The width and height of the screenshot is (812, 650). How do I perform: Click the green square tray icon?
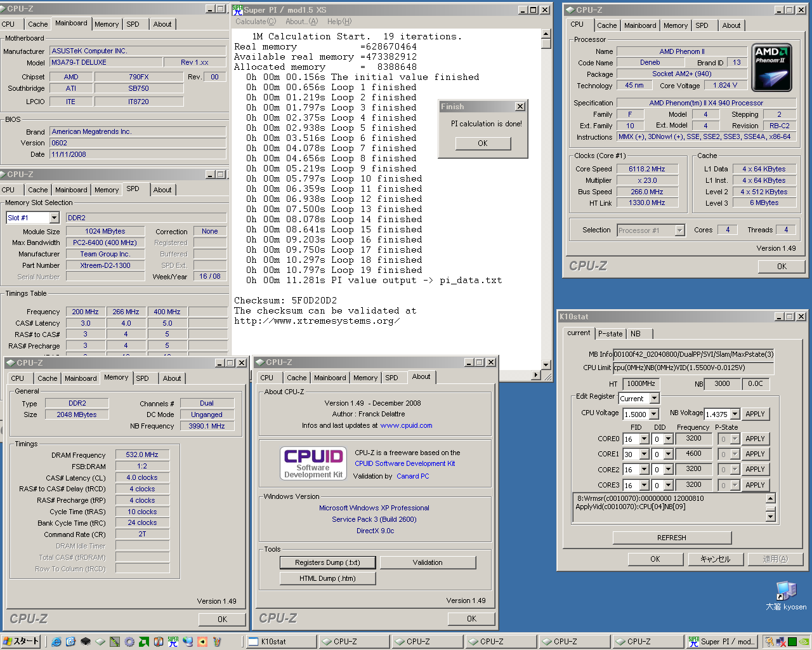click(792, 642)
